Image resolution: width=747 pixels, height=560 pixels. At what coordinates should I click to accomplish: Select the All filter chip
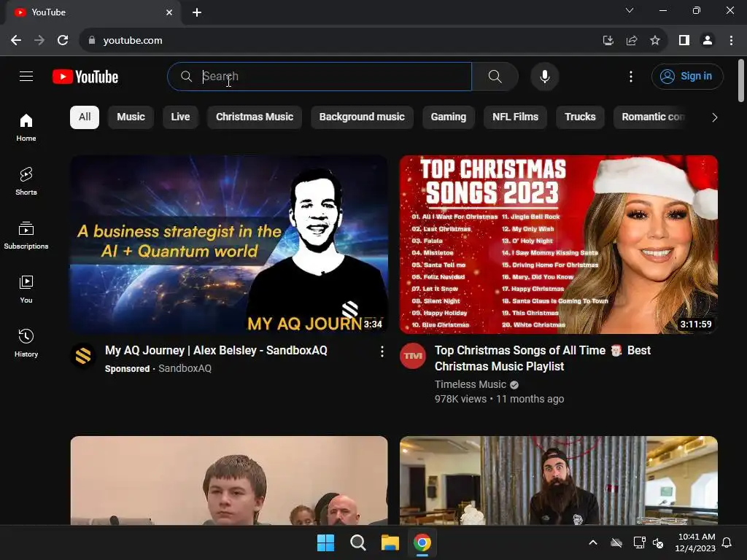pyautogui.click(x=85, y=117)
